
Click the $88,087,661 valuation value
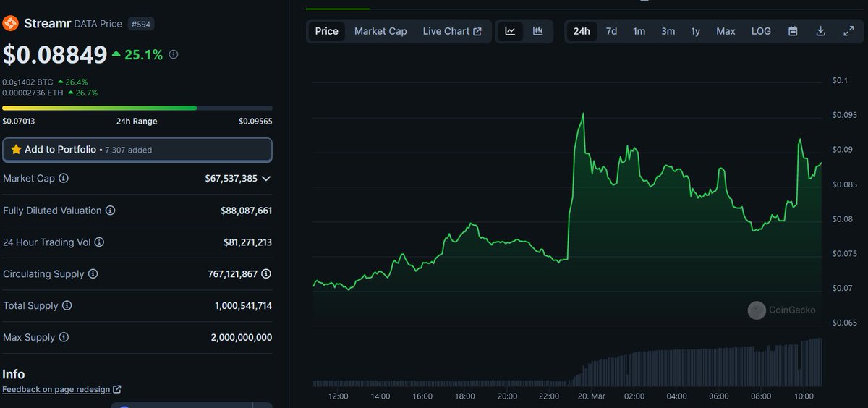click(x=246, y=211)
